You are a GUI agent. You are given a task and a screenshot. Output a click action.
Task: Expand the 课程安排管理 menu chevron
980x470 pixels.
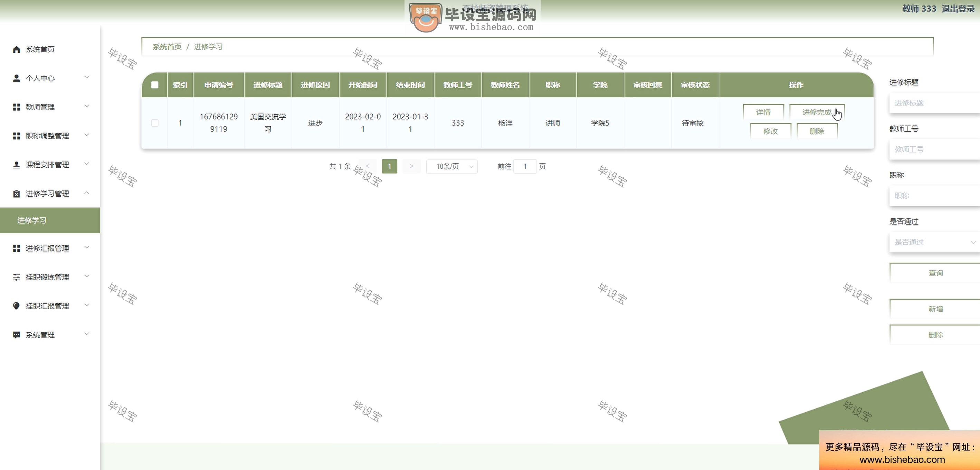87,164
